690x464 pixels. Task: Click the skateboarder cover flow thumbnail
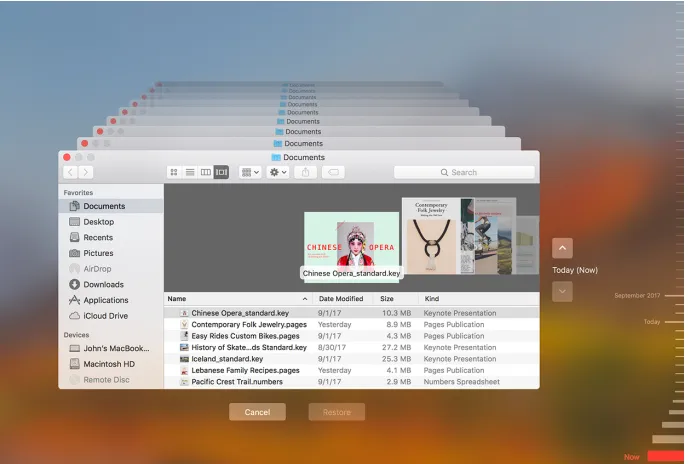click(x=486, y=236)
